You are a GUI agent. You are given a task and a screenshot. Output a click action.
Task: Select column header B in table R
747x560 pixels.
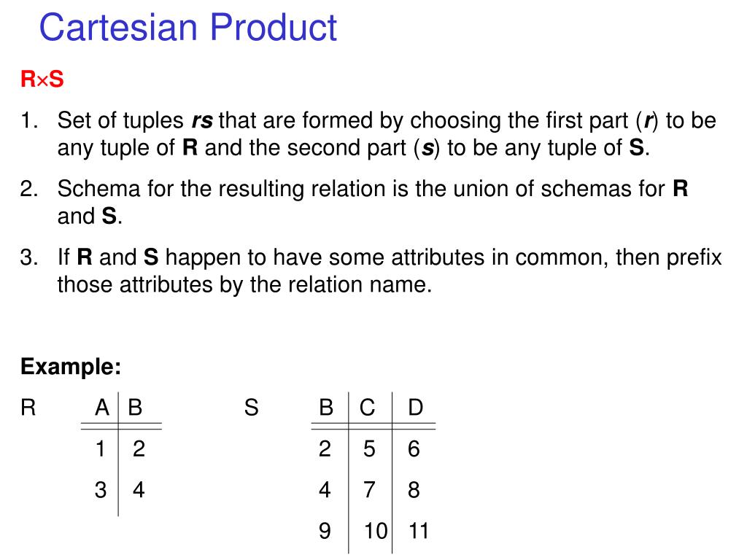pyautogui.click(x=135, y=408)
